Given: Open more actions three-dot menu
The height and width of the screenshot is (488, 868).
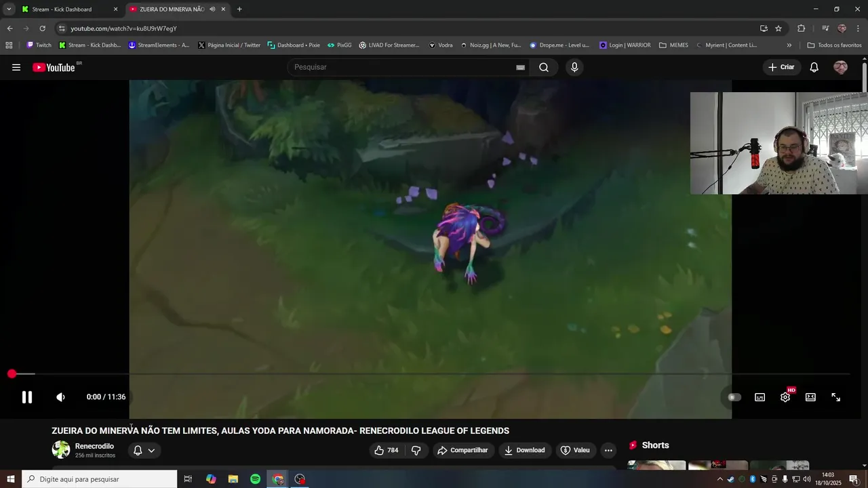Looking at the screenshot, I should [608, 450].
